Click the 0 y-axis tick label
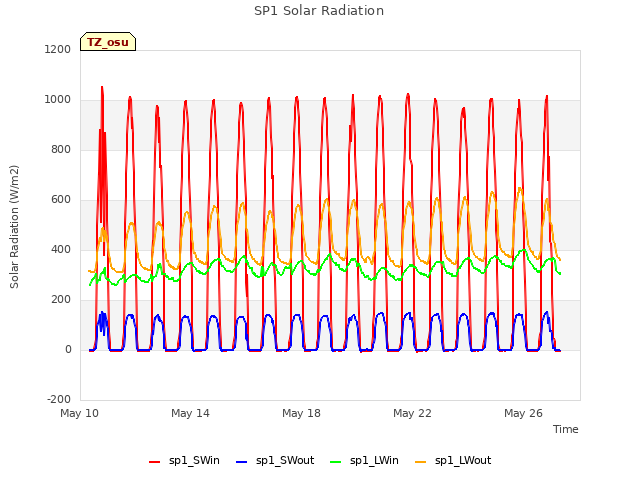This screenshot has width=640, height=480. click(68, 349)
